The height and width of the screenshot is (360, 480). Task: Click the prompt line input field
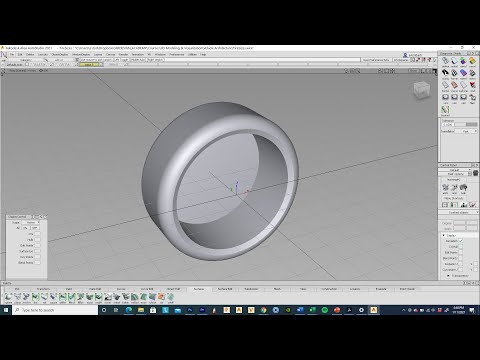(220, 60)
